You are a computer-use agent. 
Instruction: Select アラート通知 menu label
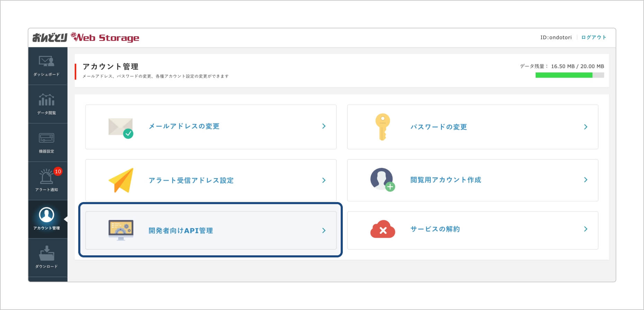46,190
